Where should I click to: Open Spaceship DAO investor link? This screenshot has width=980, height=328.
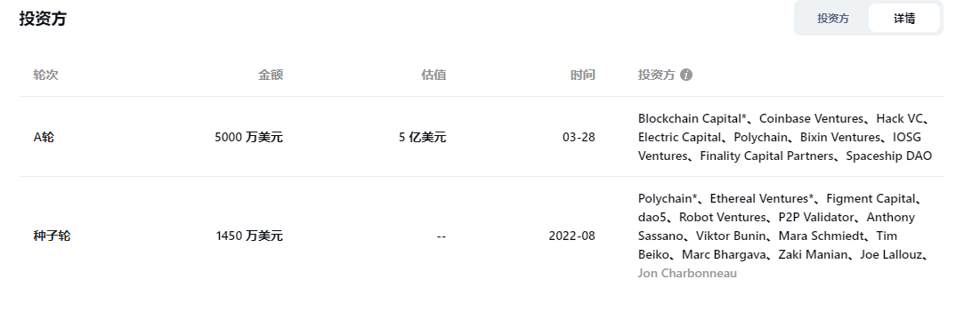[888, 156]
